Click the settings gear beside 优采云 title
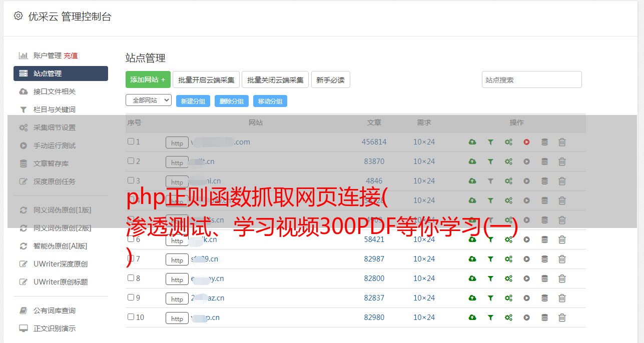The image size is (644, 343). (x=19, y=16)
